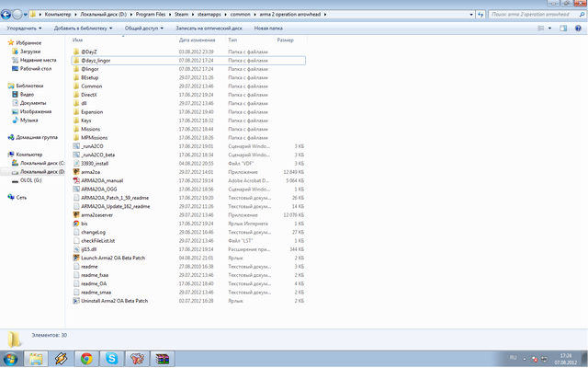The width and height of the screenshot is (588, 368).
Task: Open OLOL (G:) drive in sidebar
Action: tap(27, 180)
